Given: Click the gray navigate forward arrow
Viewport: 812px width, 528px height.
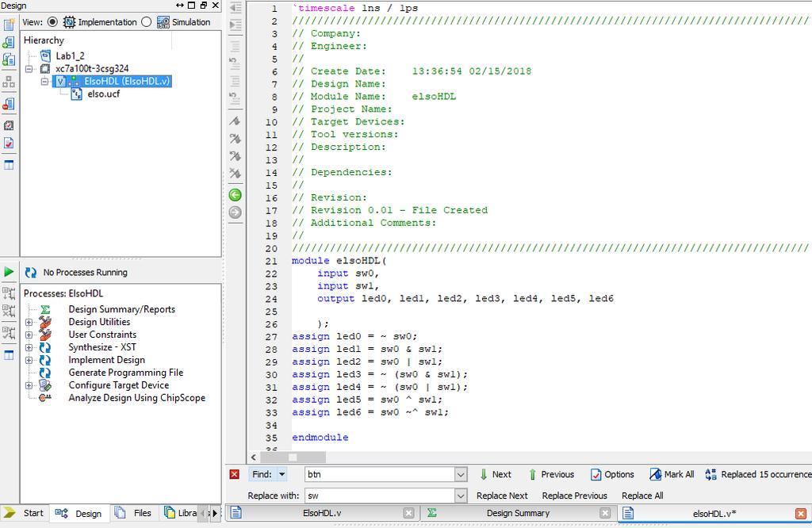Looking at the screenshot, I should pos(235,212).
